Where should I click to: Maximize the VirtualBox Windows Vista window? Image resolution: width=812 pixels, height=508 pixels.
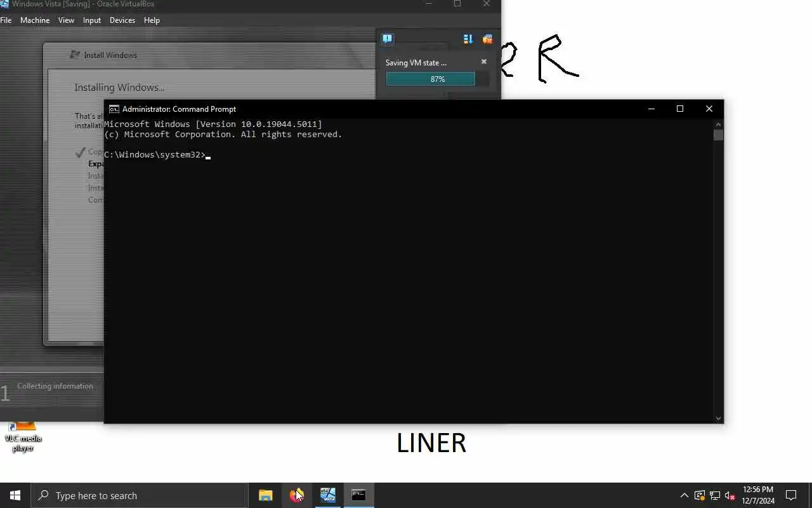[x=457, y=4]
